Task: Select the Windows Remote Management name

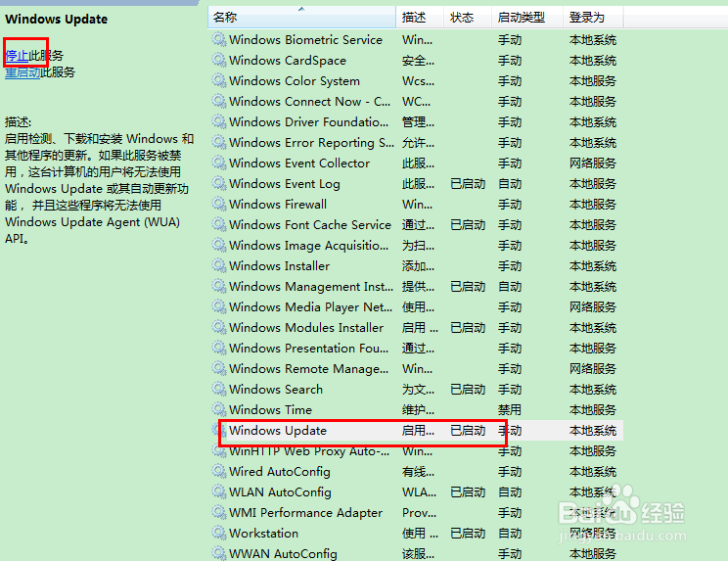Action: [x=309, y=369]
